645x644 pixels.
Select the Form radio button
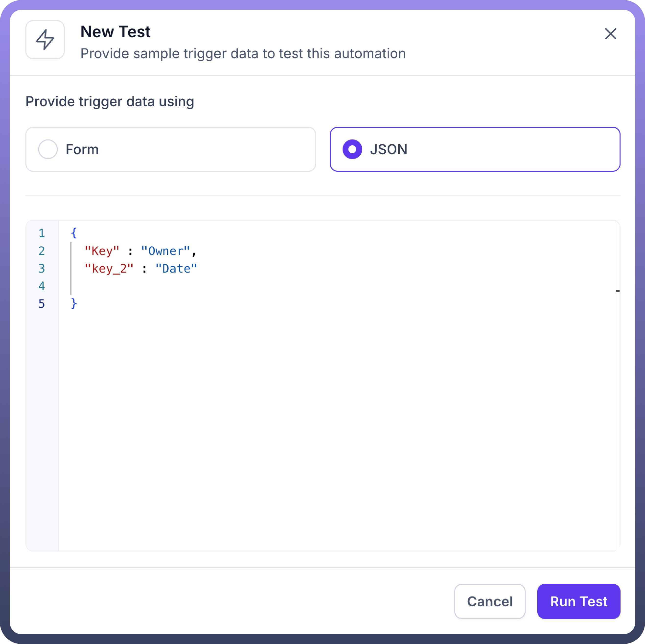click(48, 149)
